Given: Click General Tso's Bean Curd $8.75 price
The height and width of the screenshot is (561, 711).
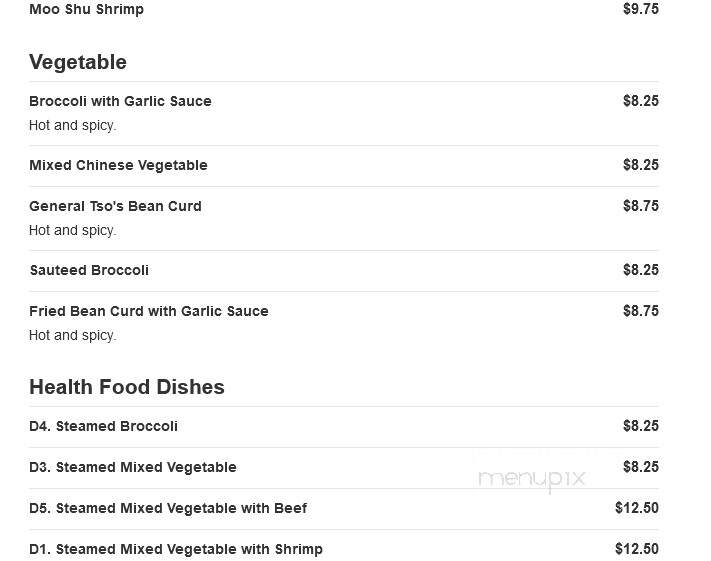Looking at the screenshot, I should click(641, 206).
